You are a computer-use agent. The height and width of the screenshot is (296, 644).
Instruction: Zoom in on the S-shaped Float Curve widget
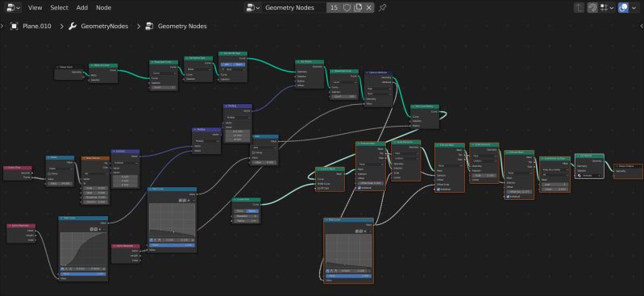click(x=91, y=229)
